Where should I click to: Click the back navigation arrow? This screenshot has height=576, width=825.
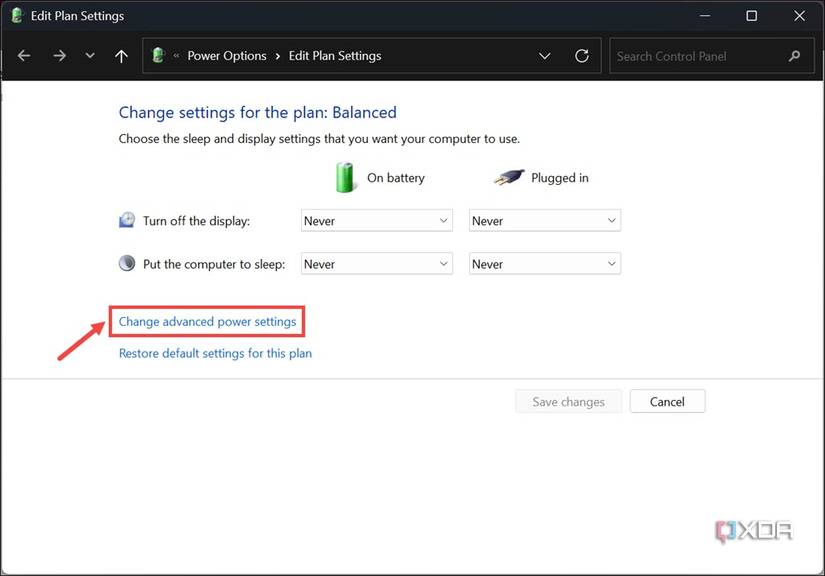point(24,55)
